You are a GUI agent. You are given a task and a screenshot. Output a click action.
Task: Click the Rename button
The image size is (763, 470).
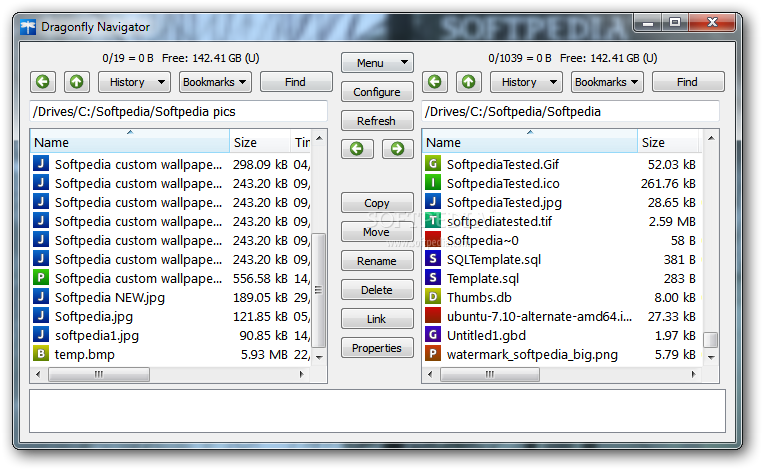pos(377,261)
